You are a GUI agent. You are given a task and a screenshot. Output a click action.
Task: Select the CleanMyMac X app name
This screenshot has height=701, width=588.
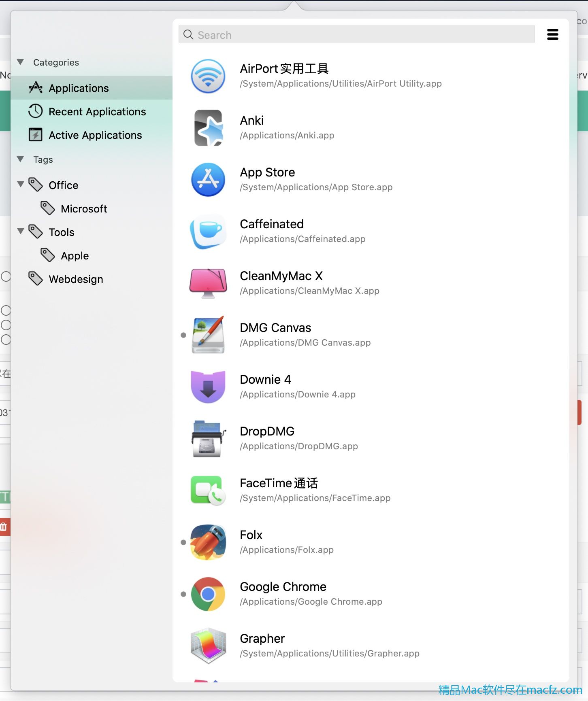[281, 276]
